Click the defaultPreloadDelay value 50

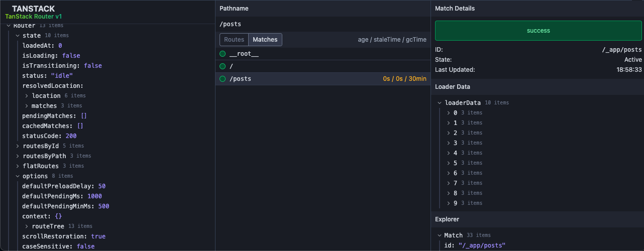(x=101, y=186)
